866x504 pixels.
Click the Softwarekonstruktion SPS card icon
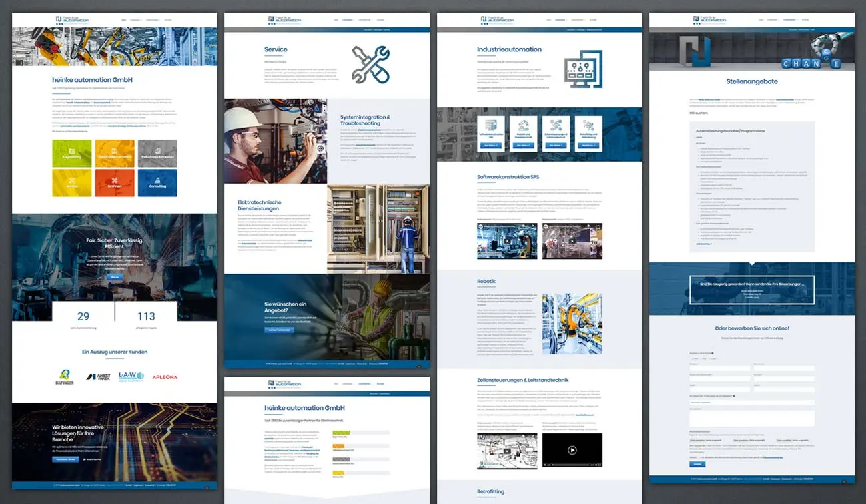[x=492, y=125]
